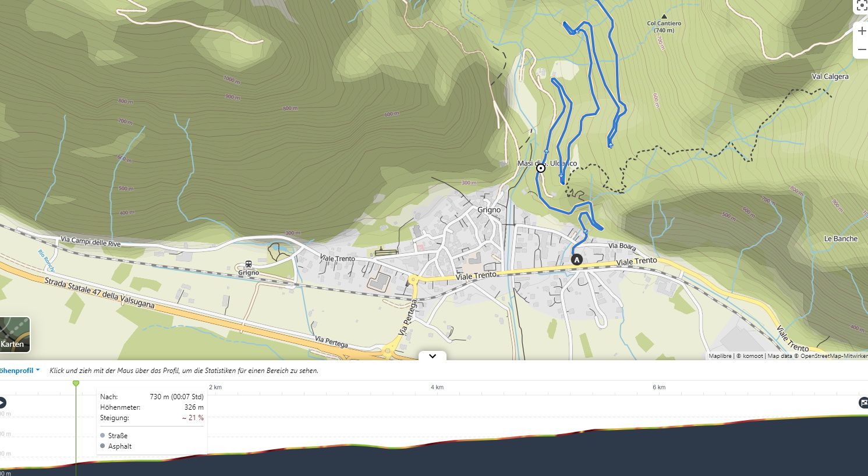Open the OpenStreetMap-Mitwirkende link
Image resolution: width=868 pixels, height=476 pixels.
point(834,356)
